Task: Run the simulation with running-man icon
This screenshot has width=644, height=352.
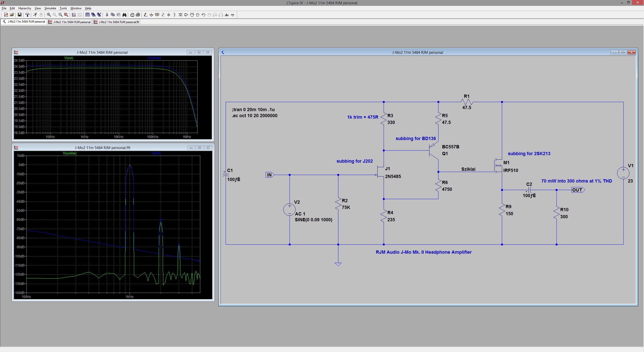Action: (35, 15)
